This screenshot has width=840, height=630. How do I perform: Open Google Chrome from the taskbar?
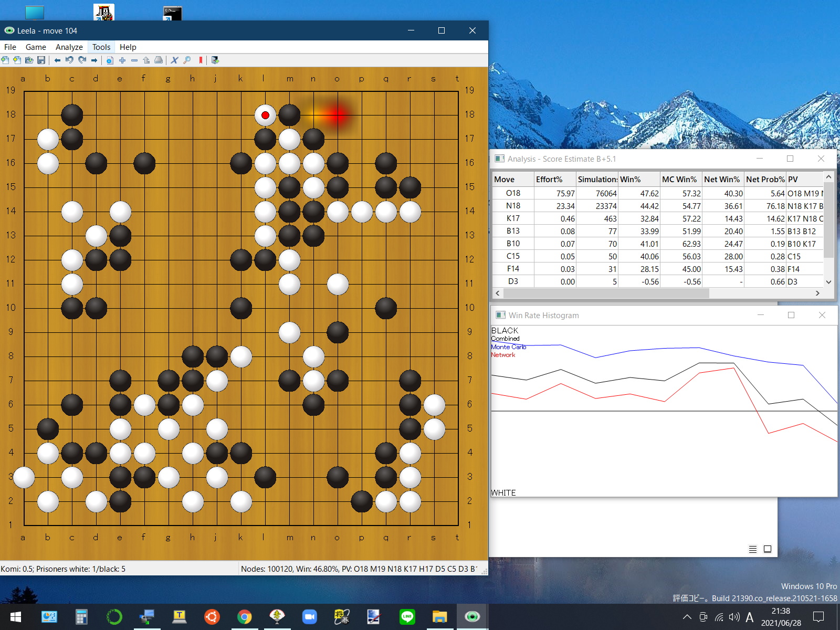244,617
